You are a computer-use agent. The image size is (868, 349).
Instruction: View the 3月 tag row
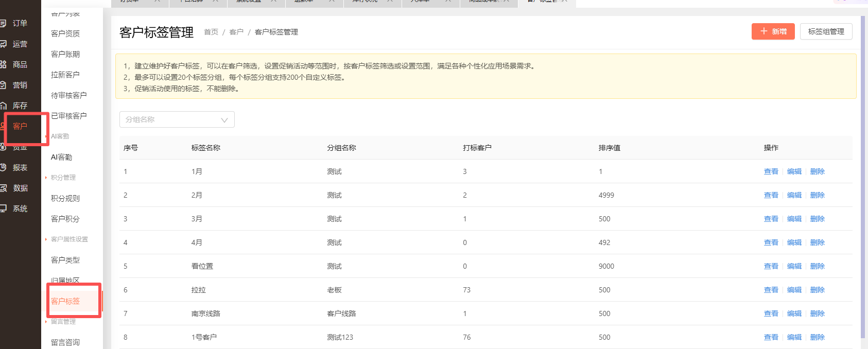click(x=771, y=219)
